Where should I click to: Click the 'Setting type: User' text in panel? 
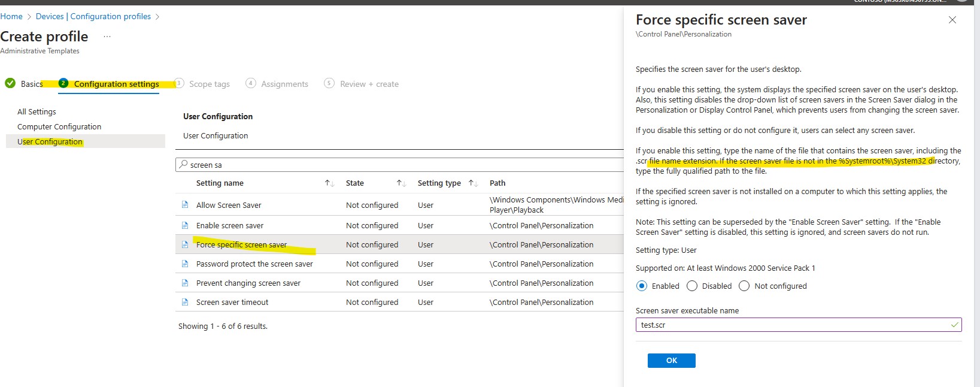click(x=666, y=250)
